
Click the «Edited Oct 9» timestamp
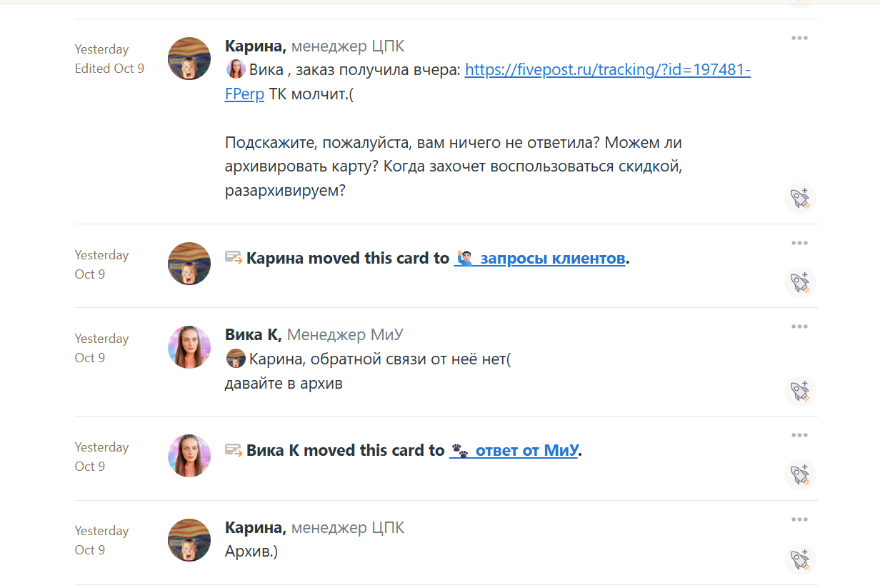[109, 69]
